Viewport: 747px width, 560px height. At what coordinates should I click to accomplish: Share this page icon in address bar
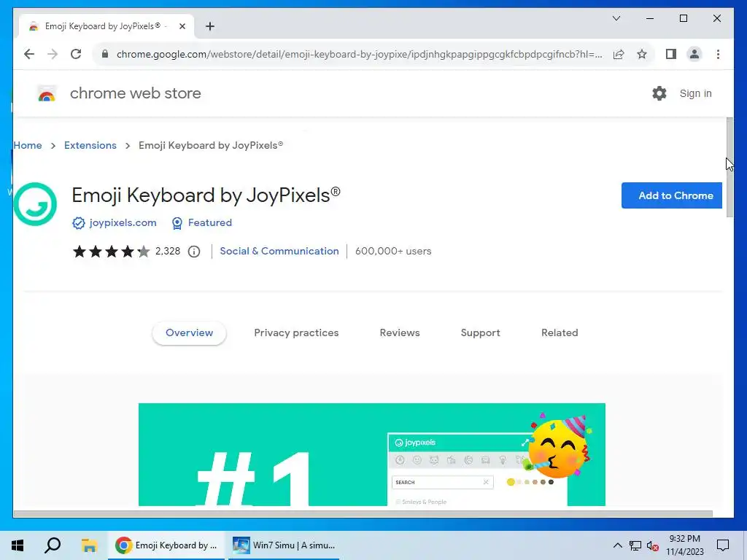tap(619, 54)
